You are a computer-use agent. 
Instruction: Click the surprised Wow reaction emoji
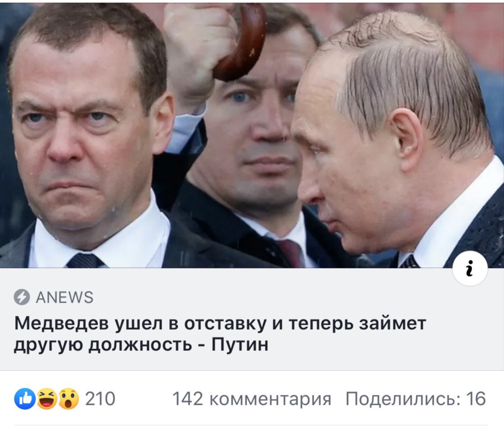(68, 399)
